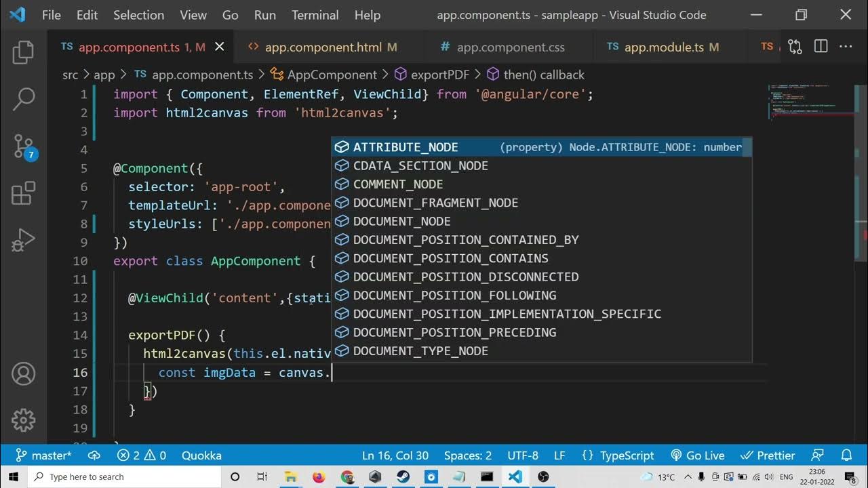Click the Accounts icon in activity bar
The width and height of the screenshot is (868, 488).
pyautogui.click(x=23, y=374)
